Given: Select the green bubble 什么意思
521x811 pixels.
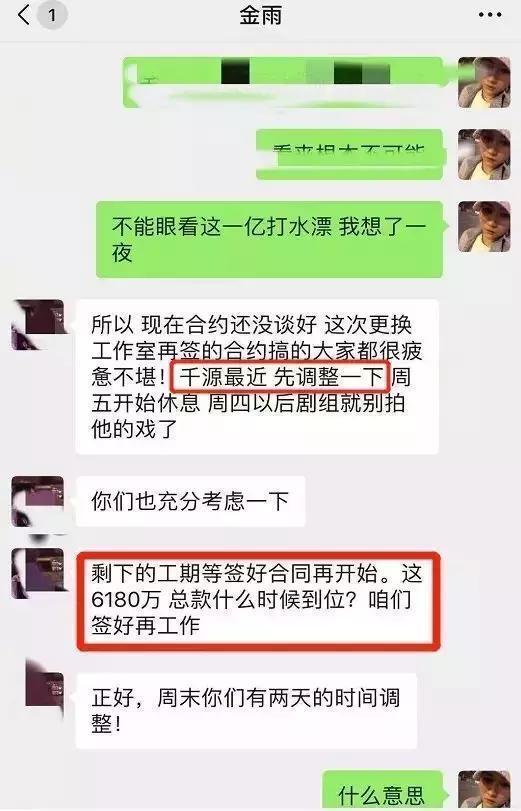Looking at the screenshot, I should pyautogui.click(x=382, y=790).
